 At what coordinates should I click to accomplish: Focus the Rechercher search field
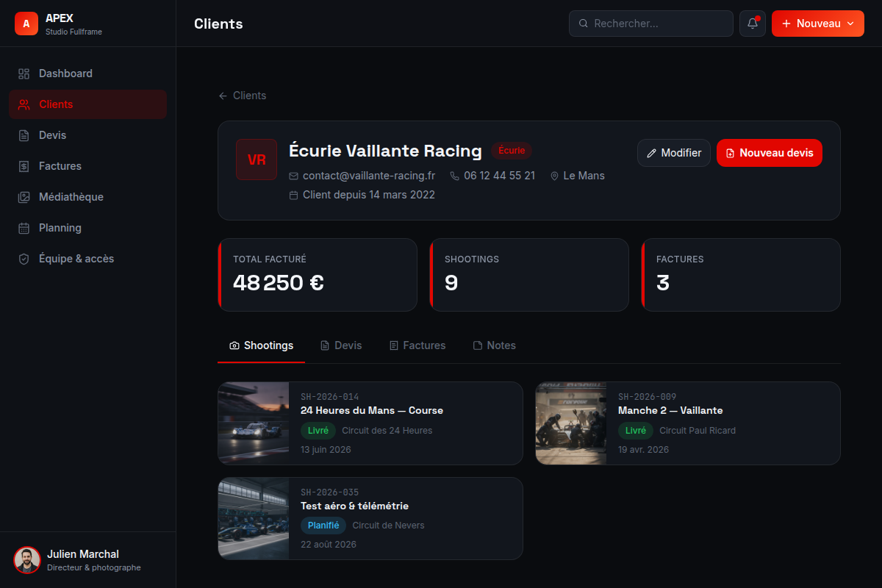point(651,24)
